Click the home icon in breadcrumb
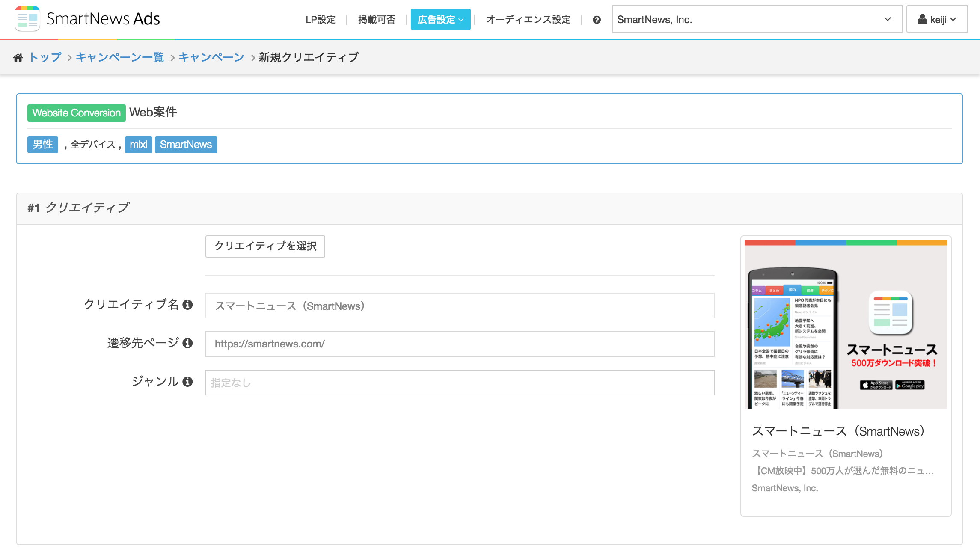Screen dimensions: 980x558 18,57
